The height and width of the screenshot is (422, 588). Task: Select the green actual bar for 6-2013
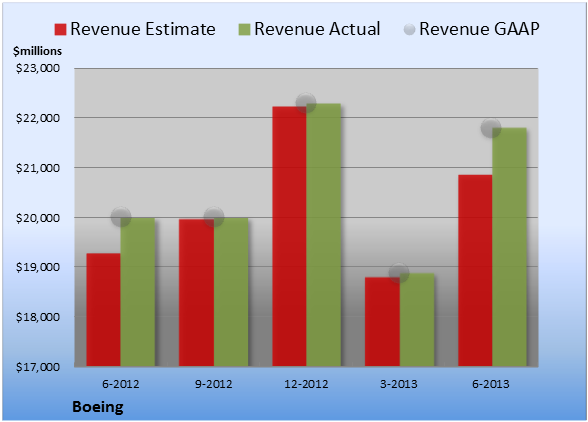510,247
